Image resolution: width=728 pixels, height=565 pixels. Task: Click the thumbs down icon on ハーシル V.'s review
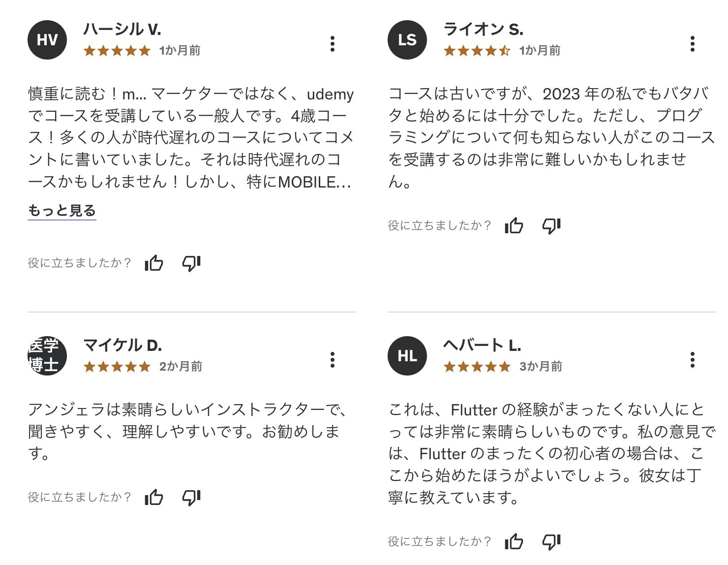click(191, 264)
